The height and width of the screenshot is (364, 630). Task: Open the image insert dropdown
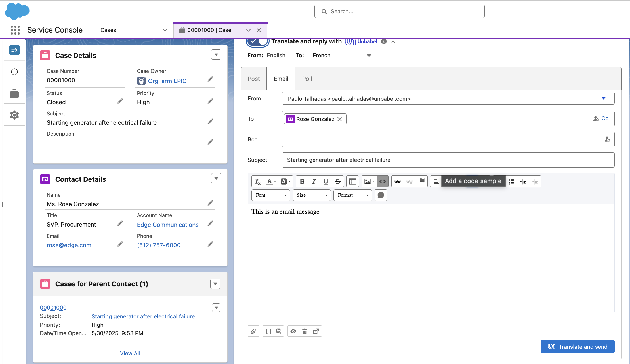point(369,181)
